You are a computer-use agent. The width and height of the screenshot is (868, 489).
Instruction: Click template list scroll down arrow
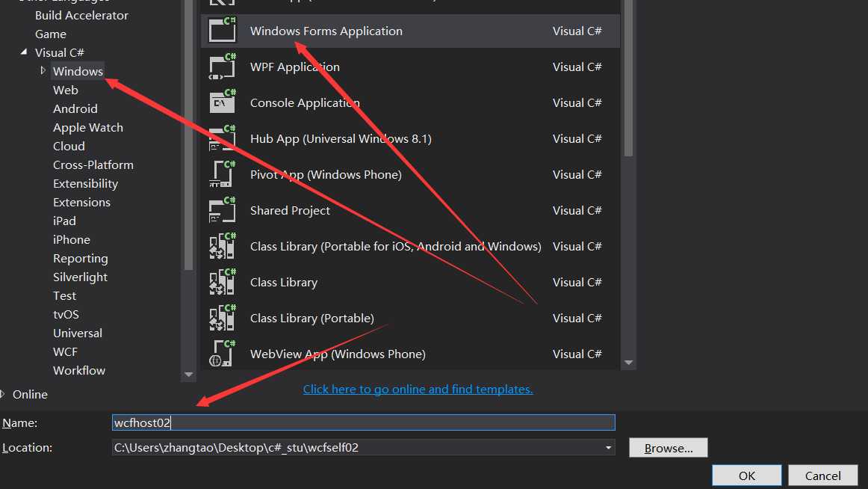[628, 363]
